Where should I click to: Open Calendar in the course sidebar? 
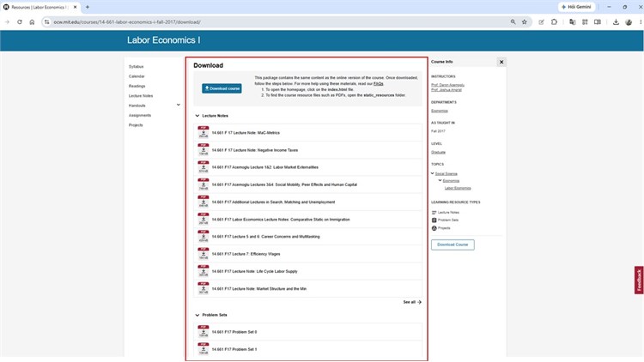[x=137, y=76]
